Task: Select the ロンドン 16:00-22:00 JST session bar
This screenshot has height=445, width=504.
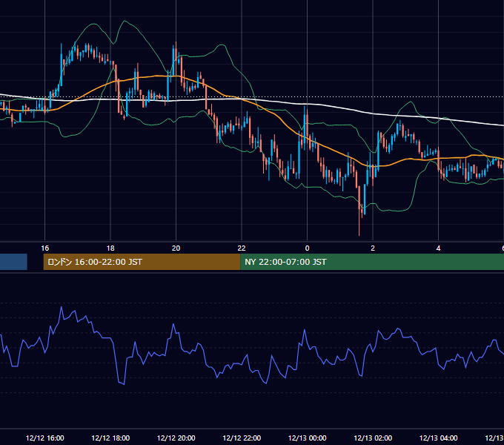Action: [142, 262]
